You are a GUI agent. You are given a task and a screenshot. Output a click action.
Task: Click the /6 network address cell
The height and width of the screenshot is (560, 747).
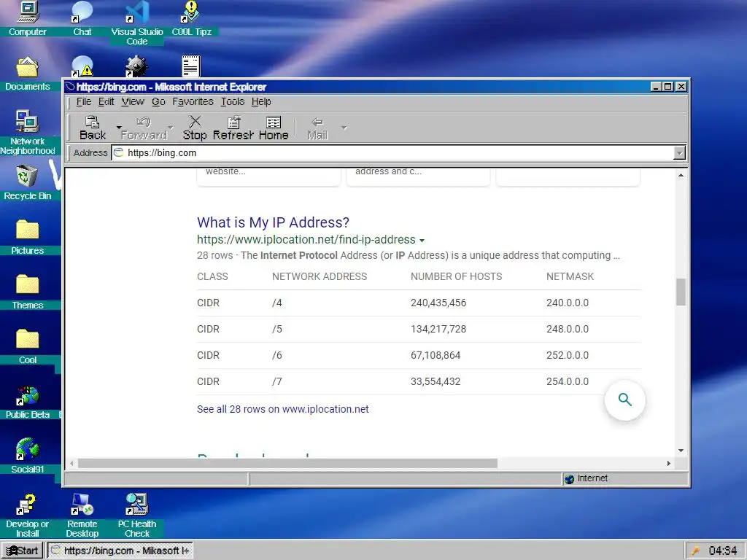(276, 355)
